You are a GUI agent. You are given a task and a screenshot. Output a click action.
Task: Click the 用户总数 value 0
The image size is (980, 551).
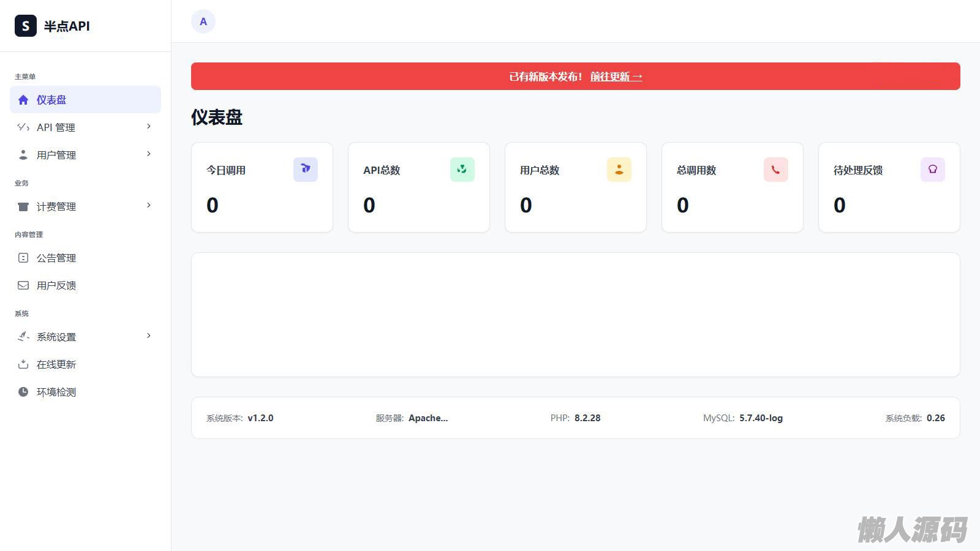coord(526,205)
